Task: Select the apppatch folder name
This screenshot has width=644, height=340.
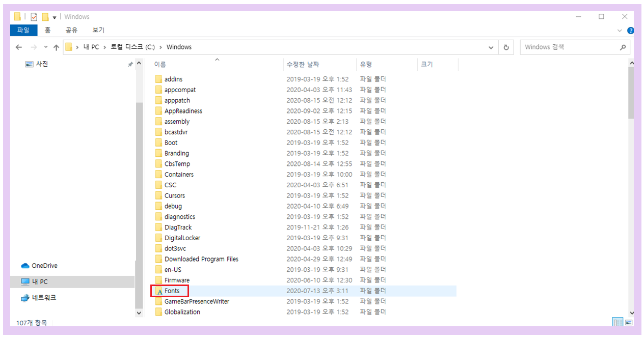Action: pos(177,101)
